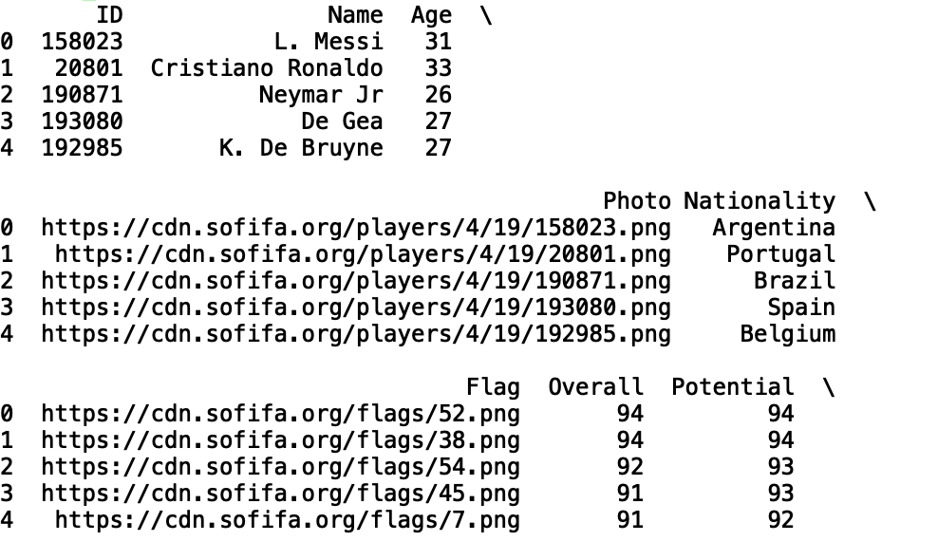Image resolution: width=938 pixels, height=560 pixels.
Task: Select the Potential column header
Action: [732, 387]
